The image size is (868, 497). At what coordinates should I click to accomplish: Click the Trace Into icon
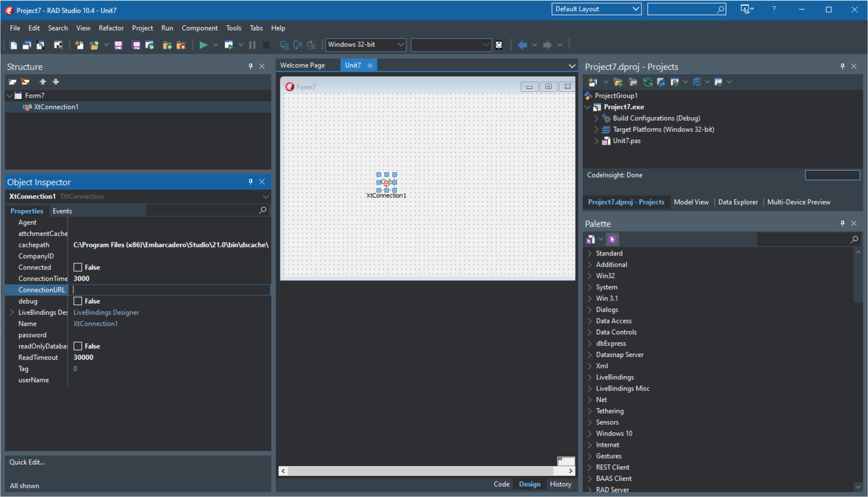coord(284,45)
